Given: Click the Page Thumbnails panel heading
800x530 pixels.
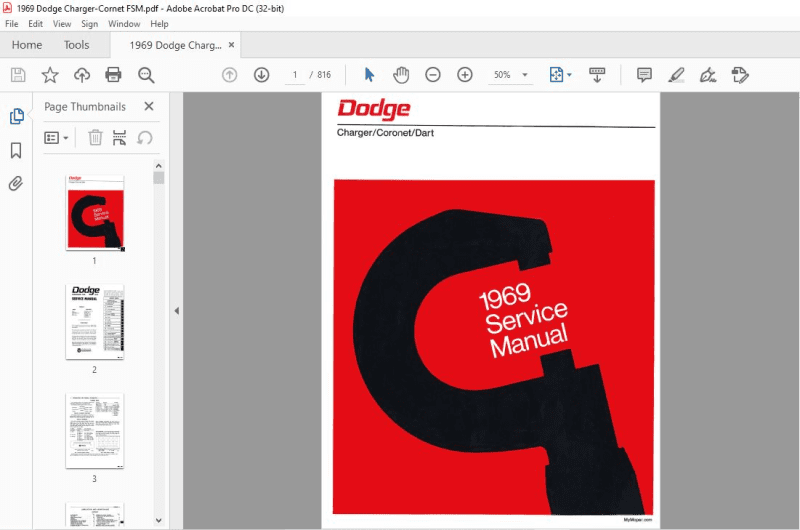Looking at the screenshot, I should tap(85, 107).
